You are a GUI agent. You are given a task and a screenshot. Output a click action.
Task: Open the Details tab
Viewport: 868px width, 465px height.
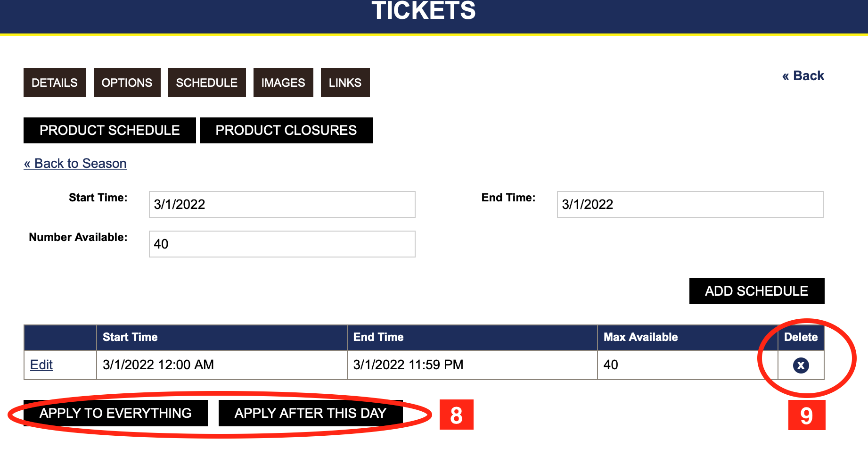coord(55,83)
